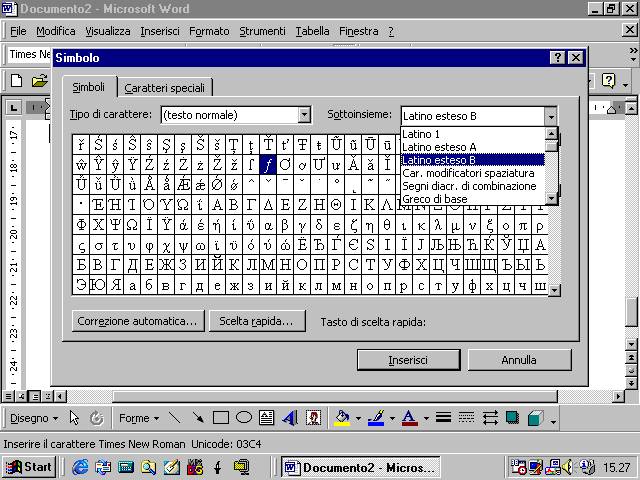
Task: Insert ClipArt from the Drawing toolbar
Action: coord(313,418)
